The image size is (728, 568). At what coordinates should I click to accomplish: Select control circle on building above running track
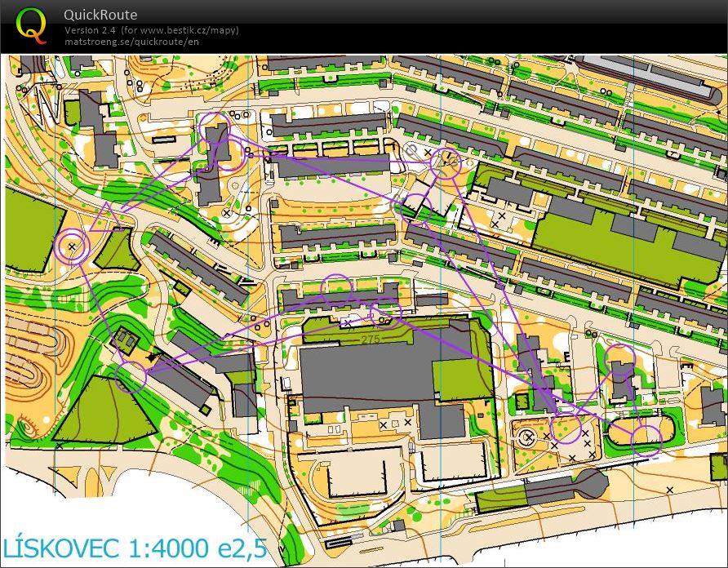(x=620, y=359)
